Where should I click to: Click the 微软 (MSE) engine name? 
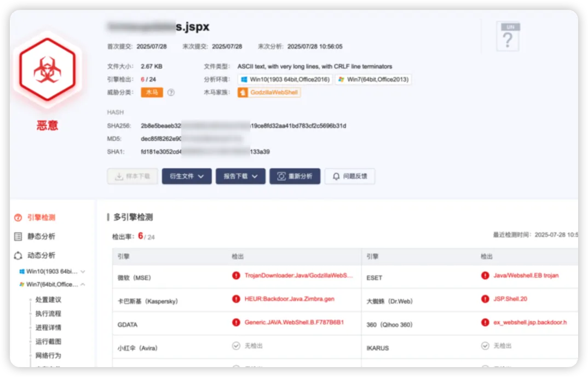[x=134, y=278]
